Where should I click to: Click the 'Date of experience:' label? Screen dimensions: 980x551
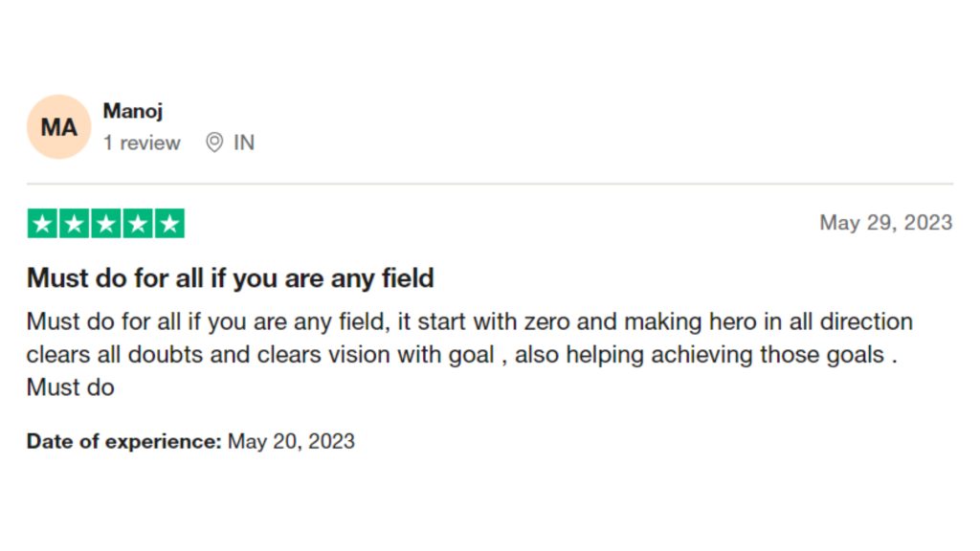(x=123, y=442)
